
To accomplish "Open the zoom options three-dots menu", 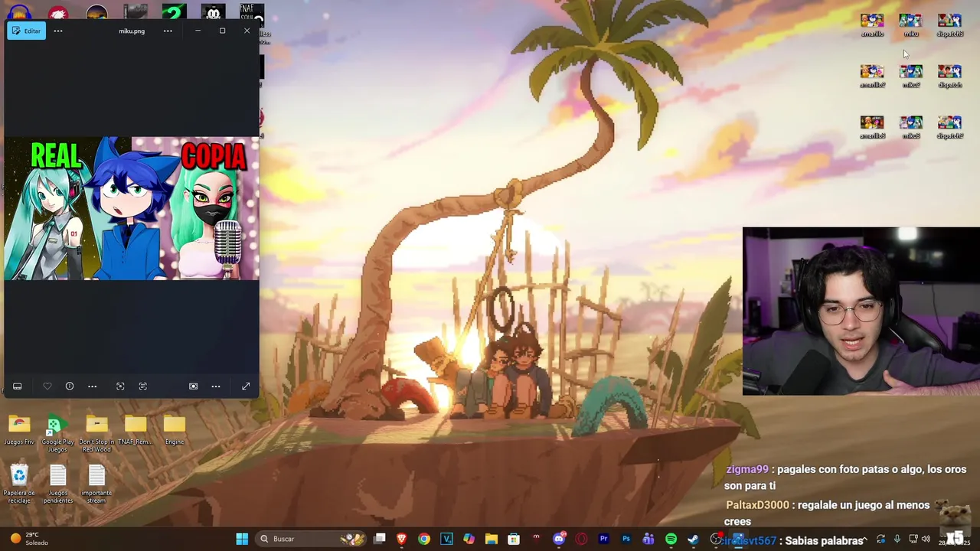I will coord(216,386).
